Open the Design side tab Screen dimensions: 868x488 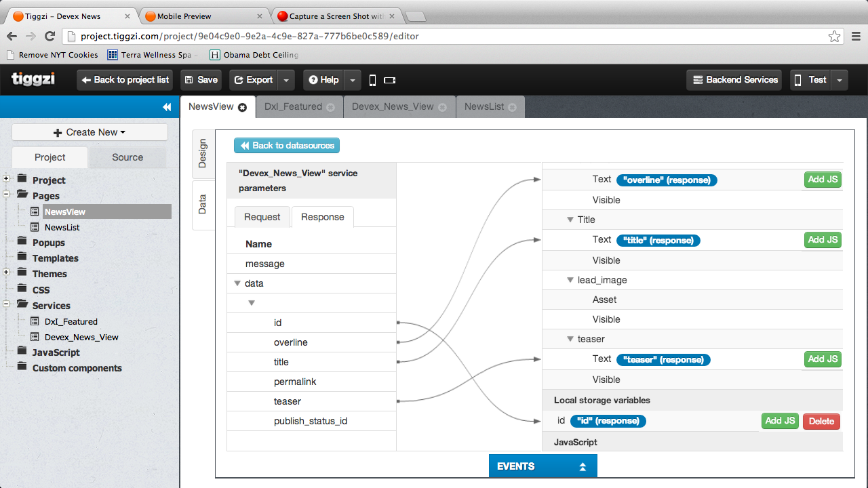[x=203, y=154]
